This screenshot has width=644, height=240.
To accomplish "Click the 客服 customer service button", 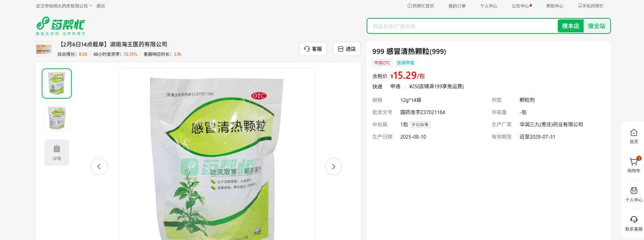I will click(x=313, y=49).
